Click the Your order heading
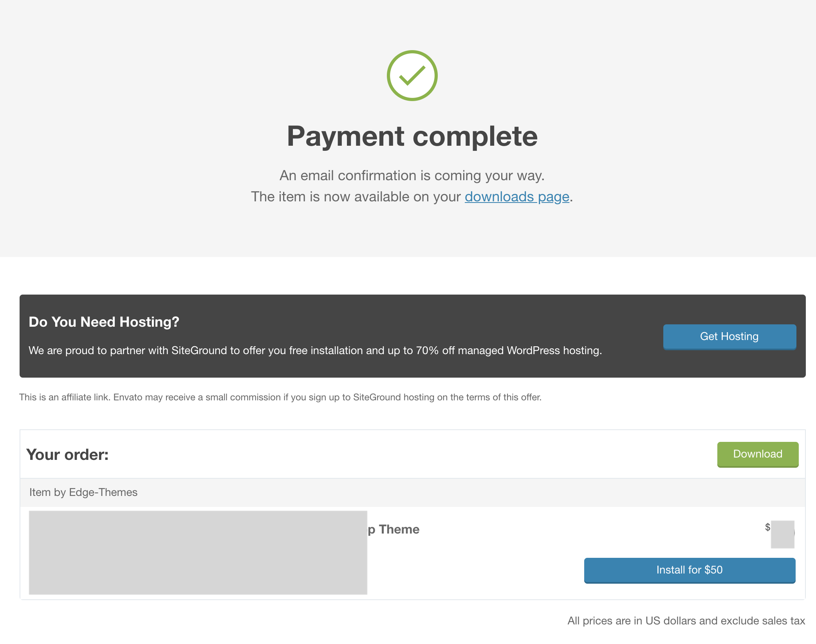This screenshot has height=644, width=816. click(x=67, y=455)
